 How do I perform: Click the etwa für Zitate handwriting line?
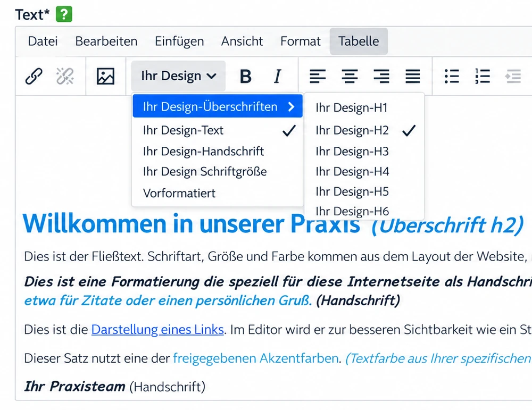point(168,300)
